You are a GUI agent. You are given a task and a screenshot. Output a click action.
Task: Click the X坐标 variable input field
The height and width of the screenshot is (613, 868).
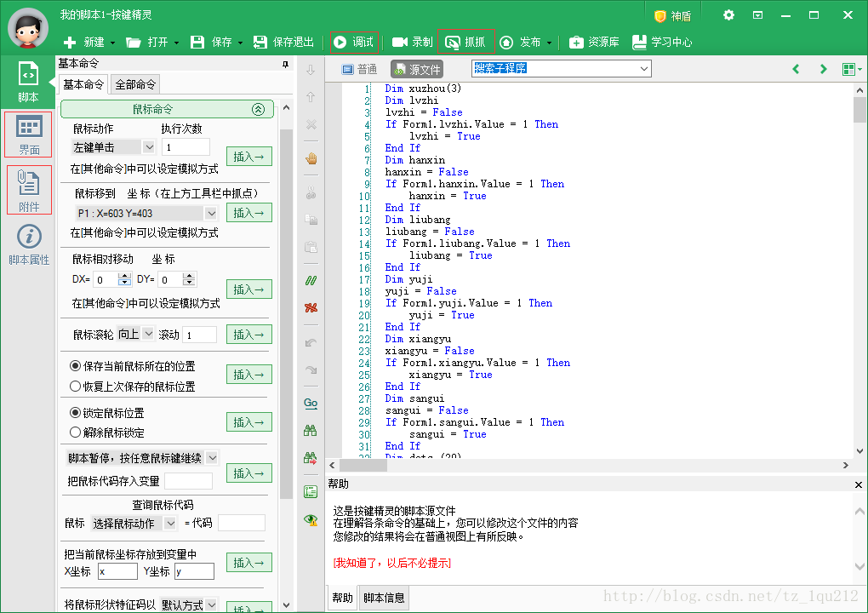click(x=117, y=571)
